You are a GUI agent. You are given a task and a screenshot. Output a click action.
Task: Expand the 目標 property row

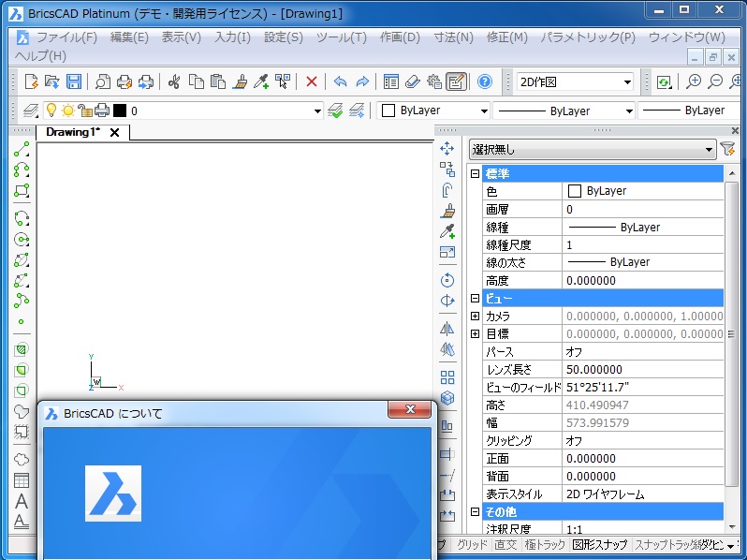click(x=475, y=333)
